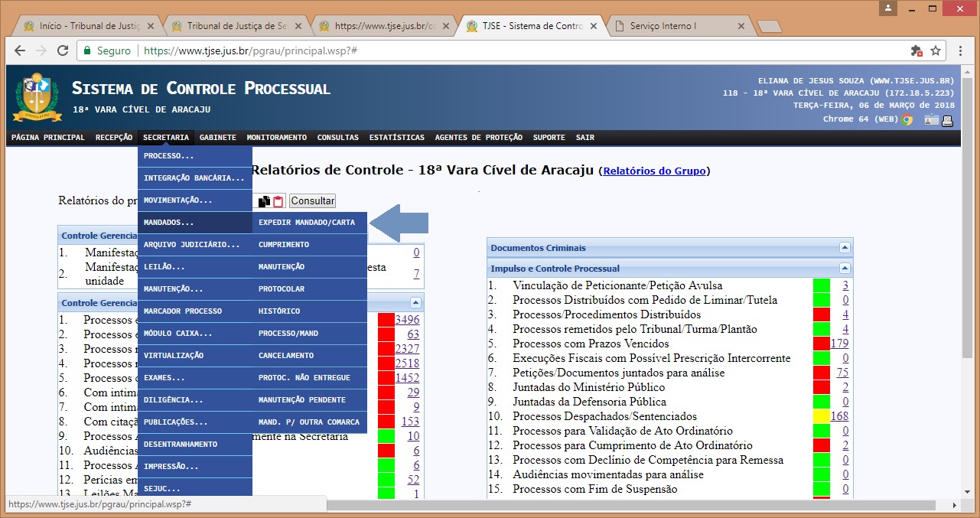Click the black copy documents icon

point(264,201)
